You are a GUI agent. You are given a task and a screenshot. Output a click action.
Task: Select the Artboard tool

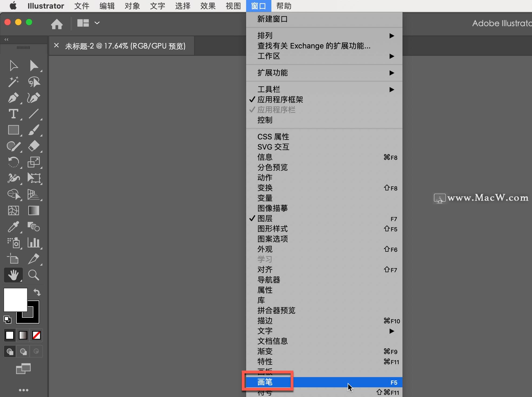[x=13, y=259]
